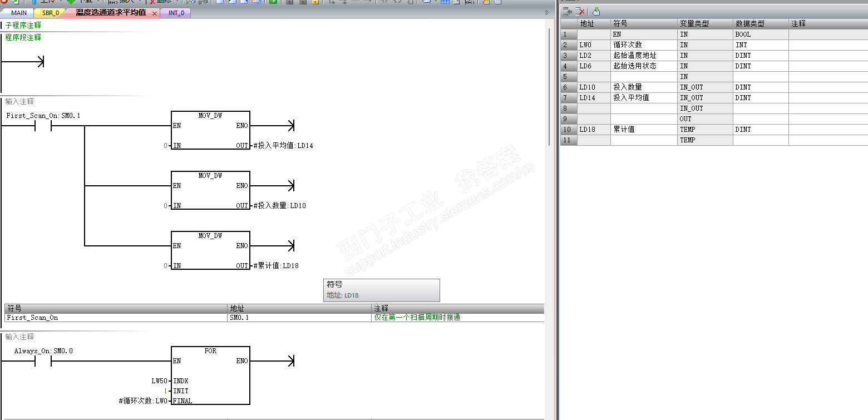Click the 仅在第一个扫描周期时接通 comment cell

point(457,318)
